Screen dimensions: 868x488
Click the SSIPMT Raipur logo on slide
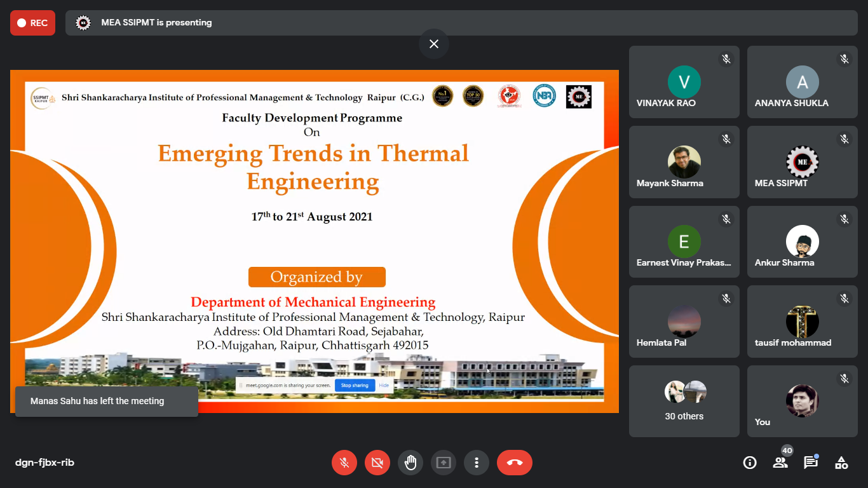43,98
